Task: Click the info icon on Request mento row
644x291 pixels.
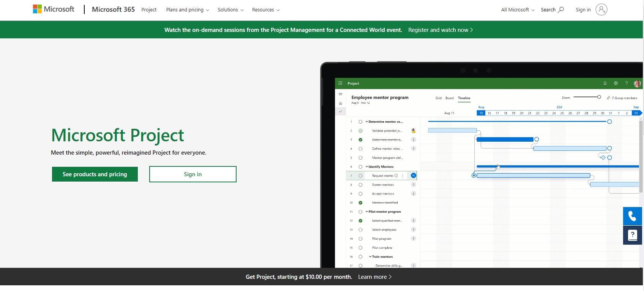Action: tap(396, 176)
